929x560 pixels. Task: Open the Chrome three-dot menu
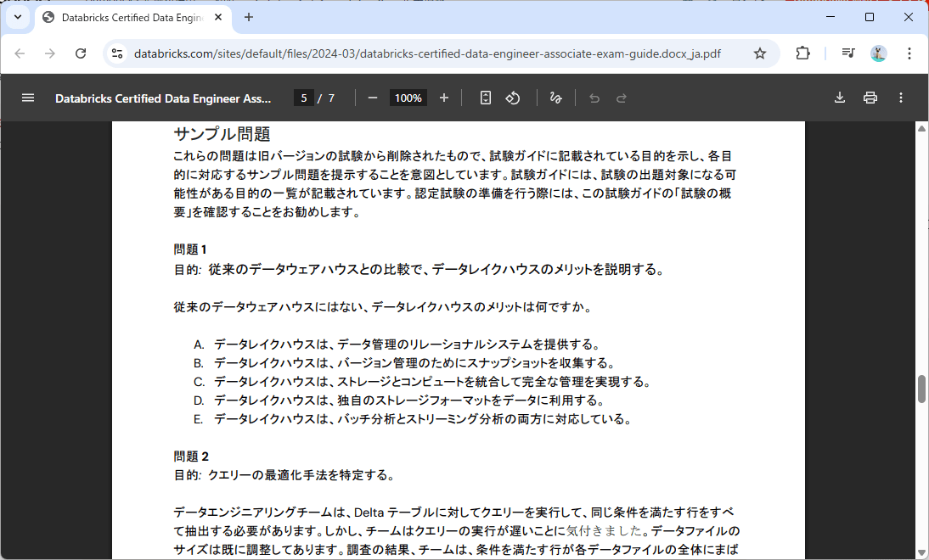tap(909, 53)
